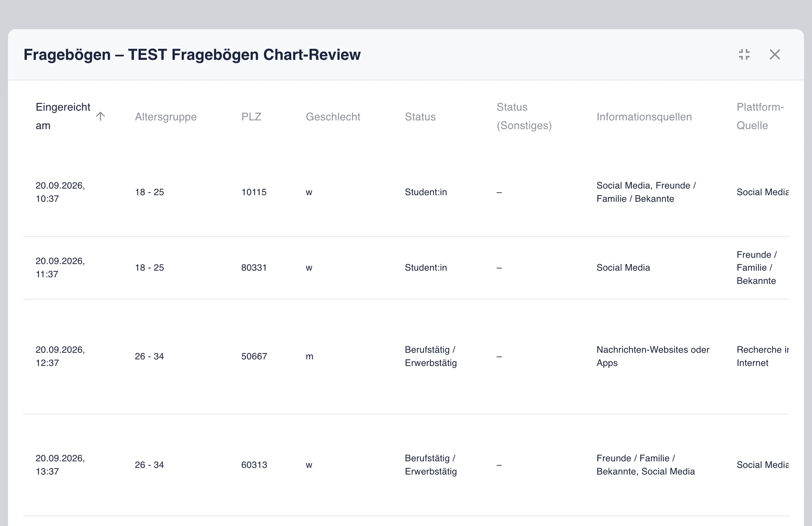Click Nachrichten-Websites oder Apps cell
The image size is (812, 526).
pyautogui.click(x=653, y=356)
